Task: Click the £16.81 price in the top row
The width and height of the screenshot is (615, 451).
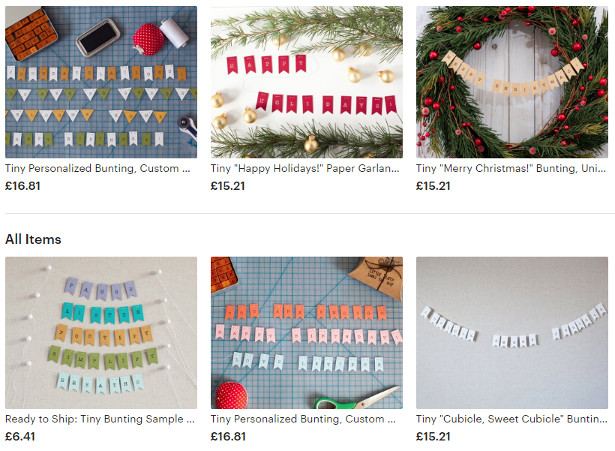Action: (23, 186)
